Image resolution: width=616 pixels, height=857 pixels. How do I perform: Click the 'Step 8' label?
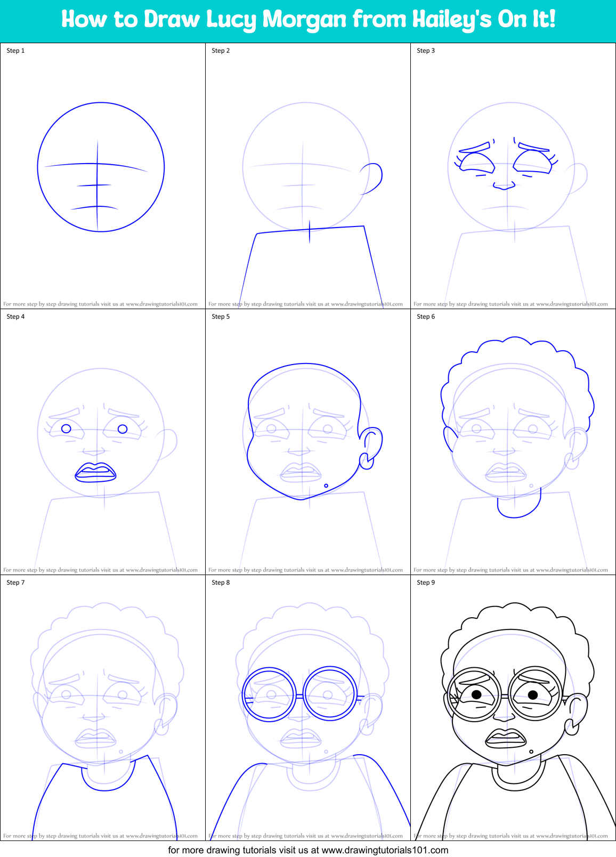point(221,583)
